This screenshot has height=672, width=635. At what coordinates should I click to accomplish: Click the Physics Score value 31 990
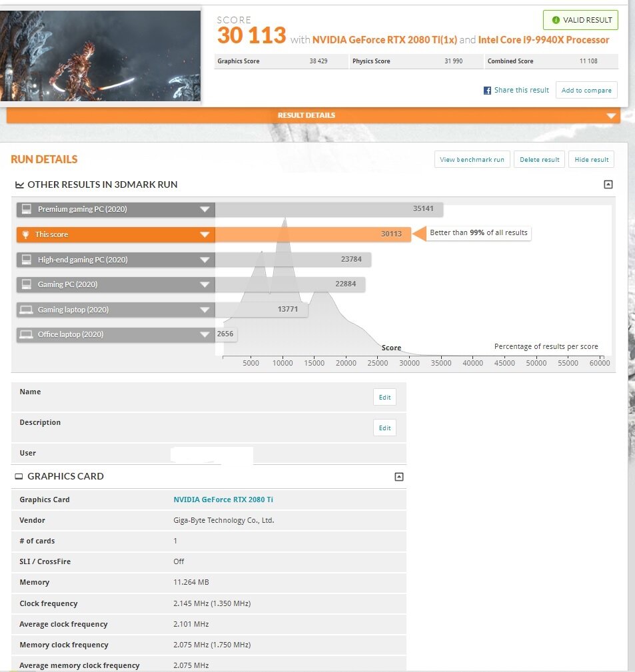click(x=453, y=61)
